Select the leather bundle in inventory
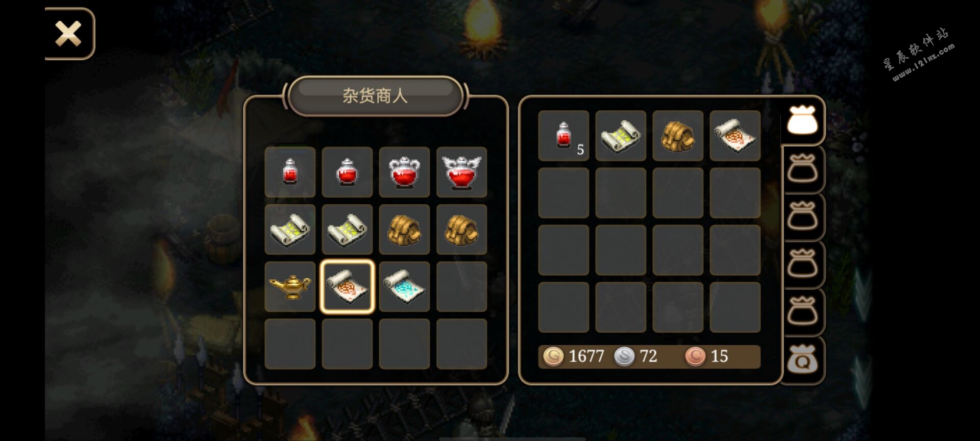This screenshot has height=441, width=980. click(x=678, y=136)
